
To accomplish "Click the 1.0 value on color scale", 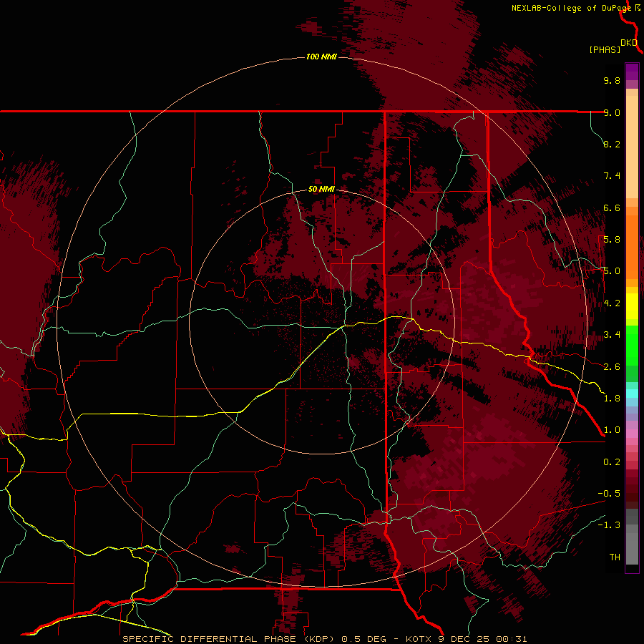I will coord(612,430).
